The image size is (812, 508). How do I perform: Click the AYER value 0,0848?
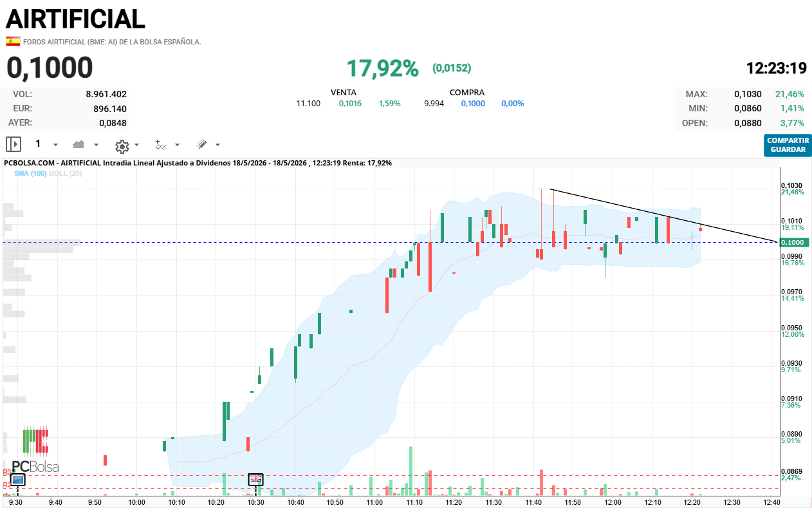click(113, 123)
